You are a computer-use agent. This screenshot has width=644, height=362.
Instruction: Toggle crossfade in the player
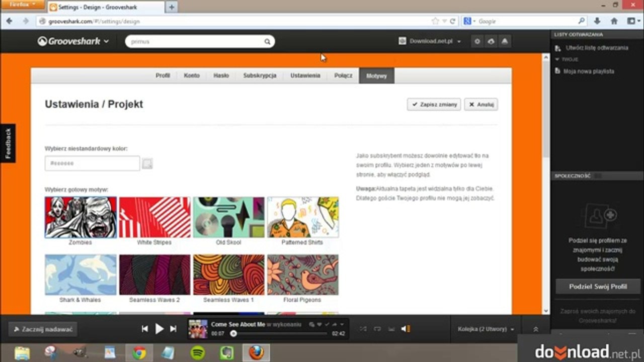click(391, 329)
